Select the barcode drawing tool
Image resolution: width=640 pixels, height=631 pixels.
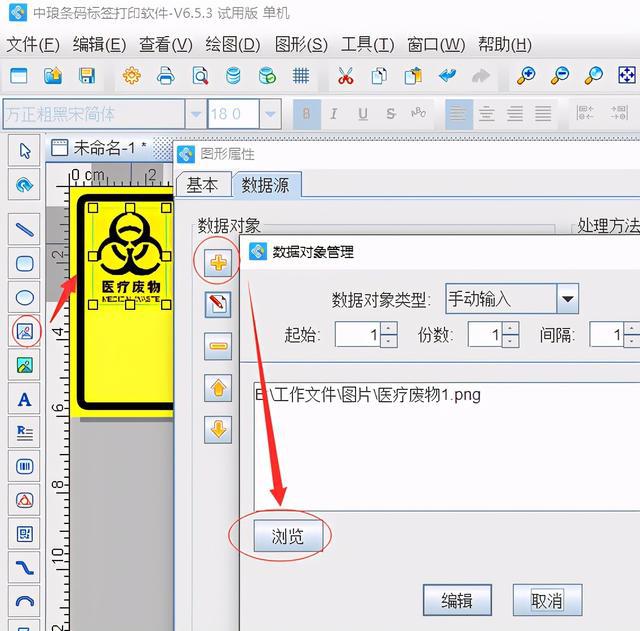pos(24,467)
